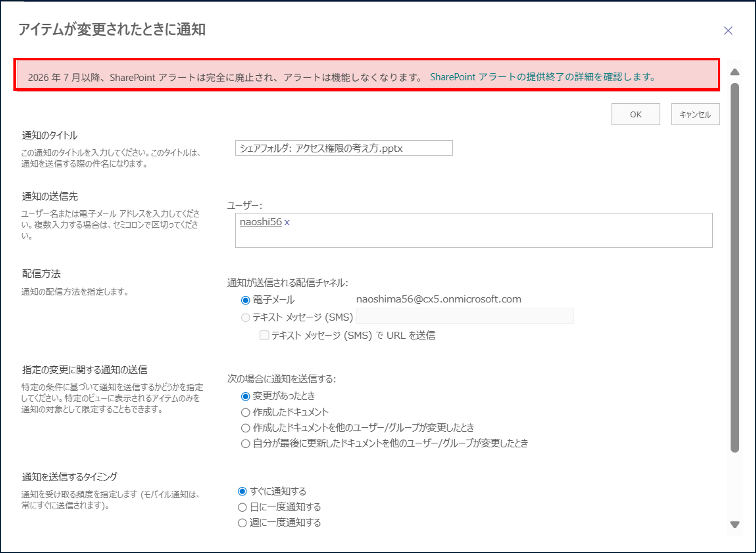Click the scrollbar up arrow
Image resolution: width=756 pixels, height=553 pixels.
[x=735, y=72]
